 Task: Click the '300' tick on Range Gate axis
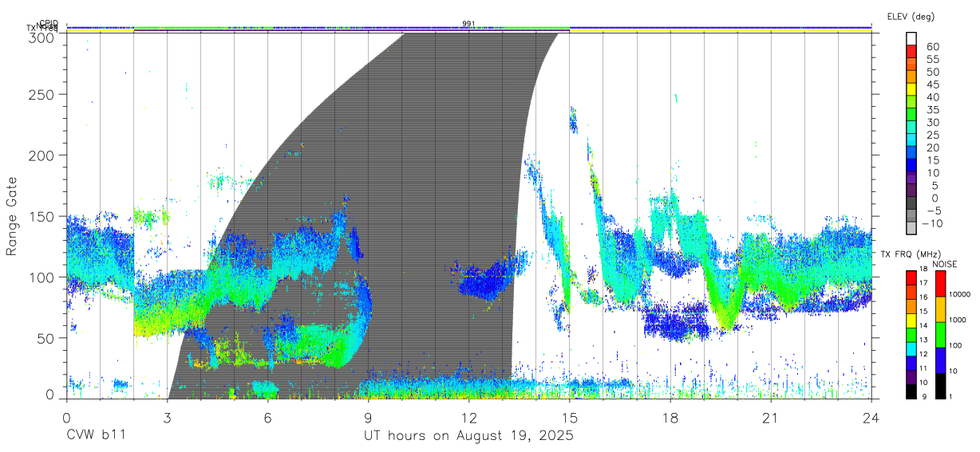tap(43, 37)
